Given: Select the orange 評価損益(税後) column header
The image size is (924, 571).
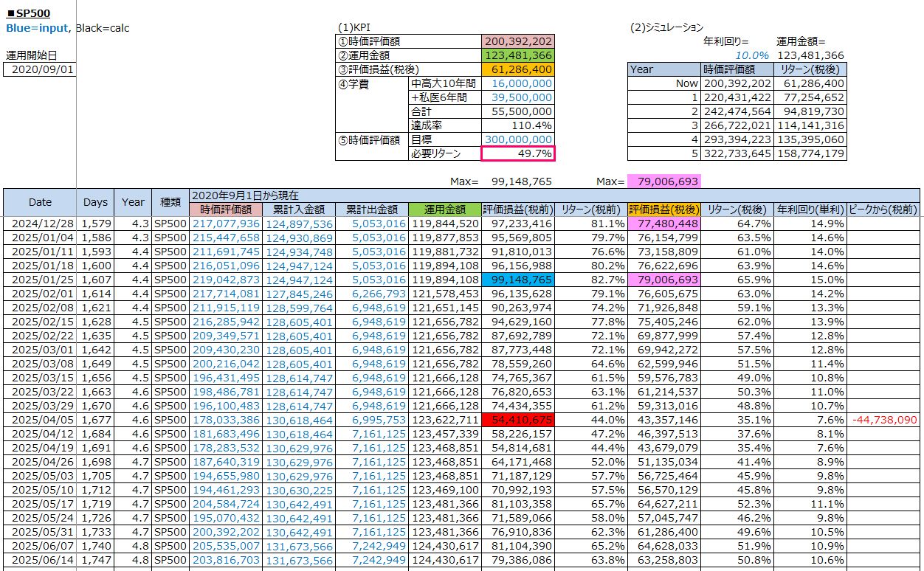Looking at the screenshot, I should pyautogui.click(x=663, y=210).
